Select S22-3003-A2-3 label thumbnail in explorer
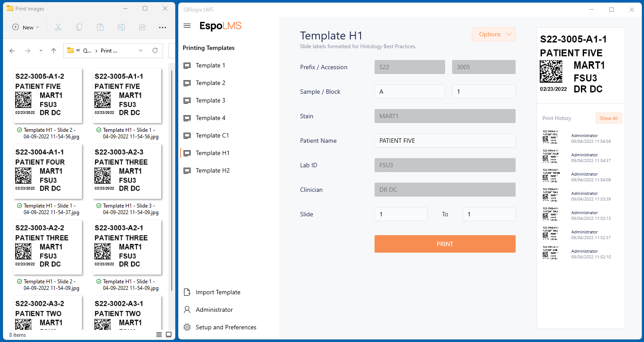 pos(127,171)
